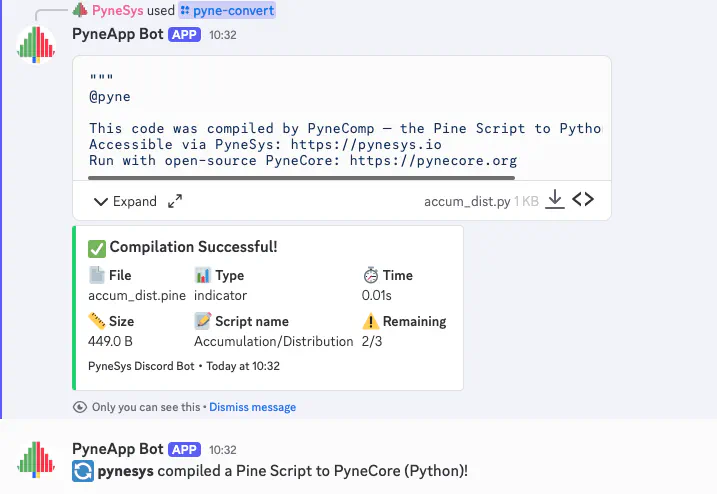
Task: Click the pyne-convert slash command tag
Action: click(226, 10)
